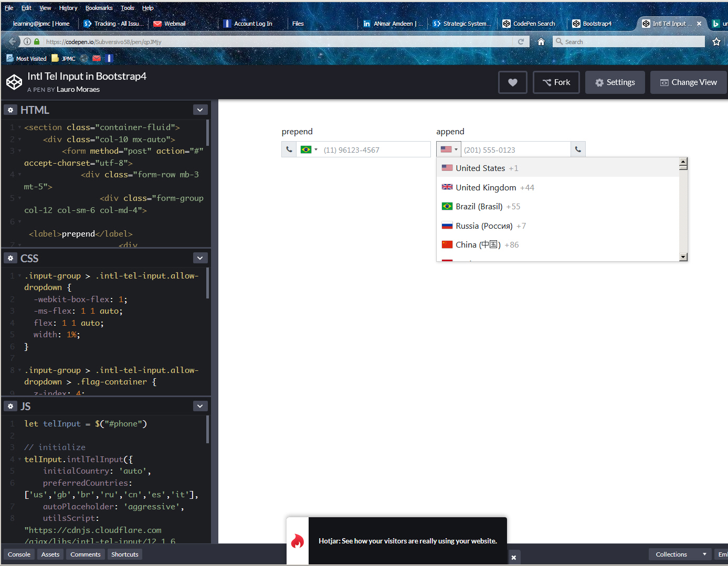Open the Bookmarks menu
The width and height of the screenshot is (728, 566).
tap(99, 8)
